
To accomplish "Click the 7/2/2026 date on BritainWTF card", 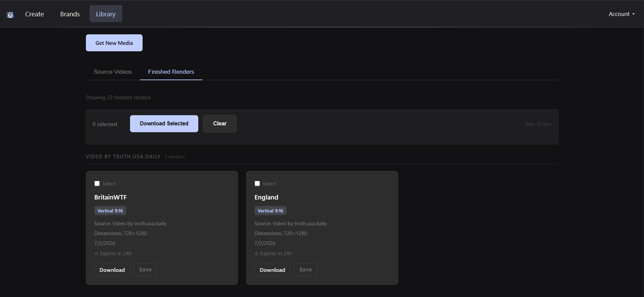I will coord(105,243).
